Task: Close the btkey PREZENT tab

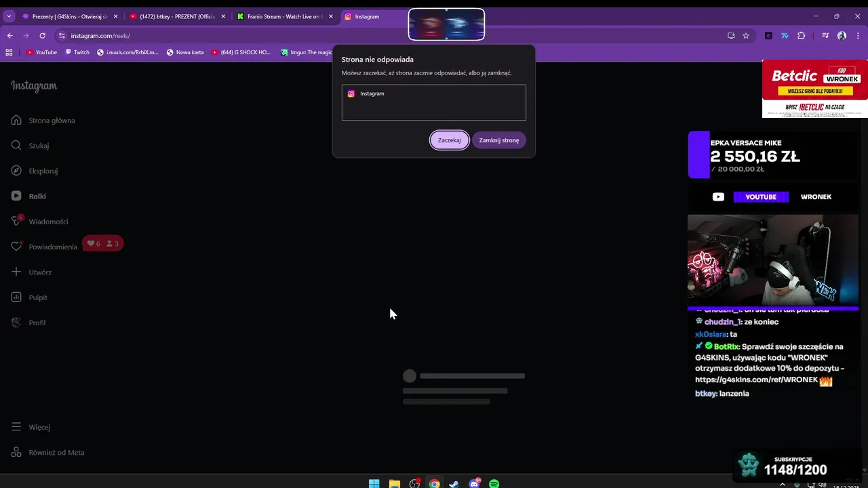Action: (223, 16)
